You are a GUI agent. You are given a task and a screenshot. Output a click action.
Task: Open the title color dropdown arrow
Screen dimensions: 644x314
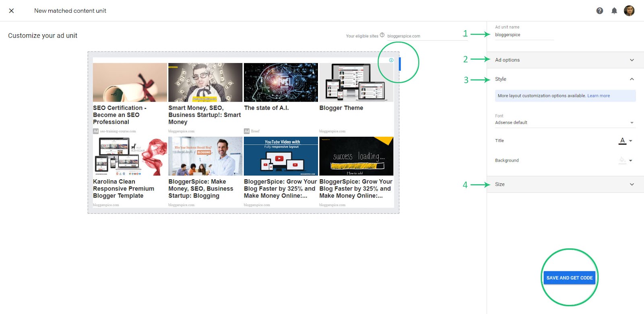click(x=631, y=141)
